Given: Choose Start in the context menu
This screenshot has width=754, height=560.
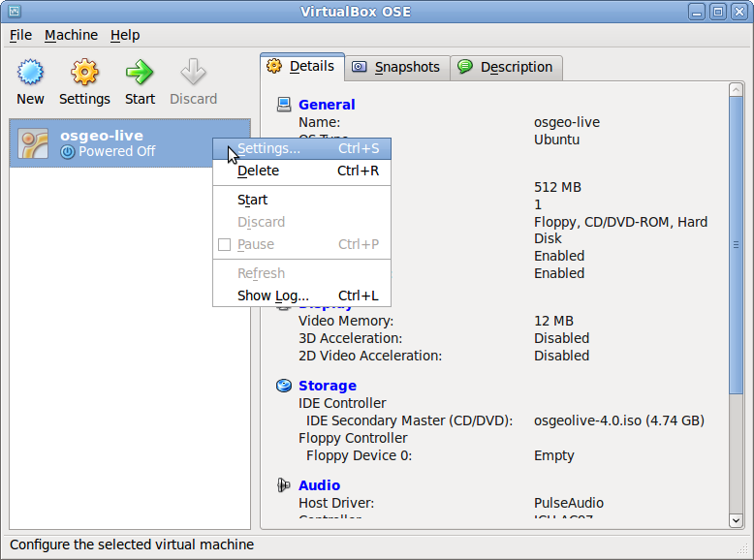Looking at the screenshot, I should coord(302,200).
